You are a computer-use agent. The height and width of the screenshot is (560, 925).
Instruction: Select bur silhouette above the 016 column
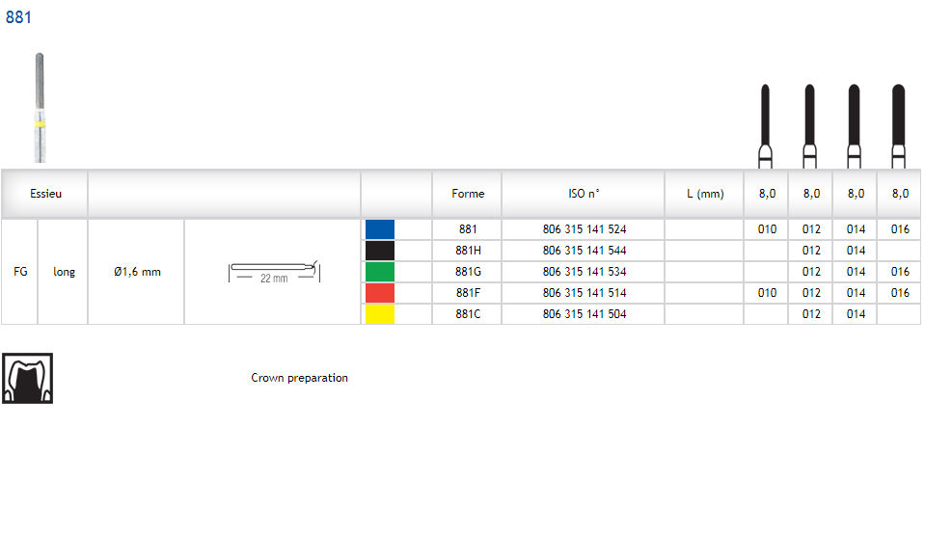(899, 125)
